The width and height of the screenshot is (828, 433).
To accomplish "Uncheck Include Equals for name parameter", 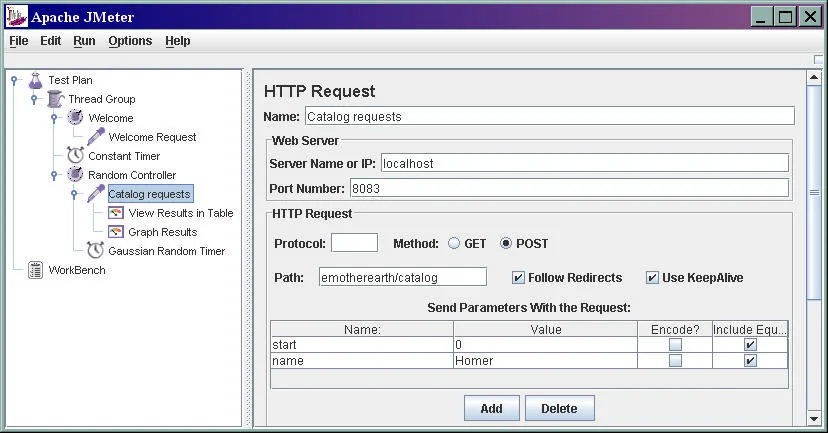I will [x=750, y=361].
